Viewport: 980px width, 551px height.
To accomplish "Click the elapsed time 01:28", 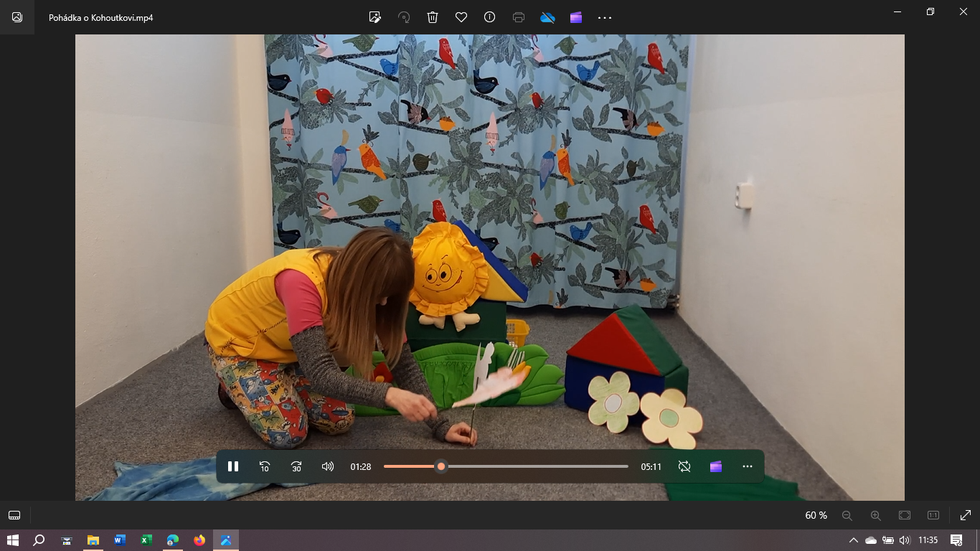I will [361, 466].
